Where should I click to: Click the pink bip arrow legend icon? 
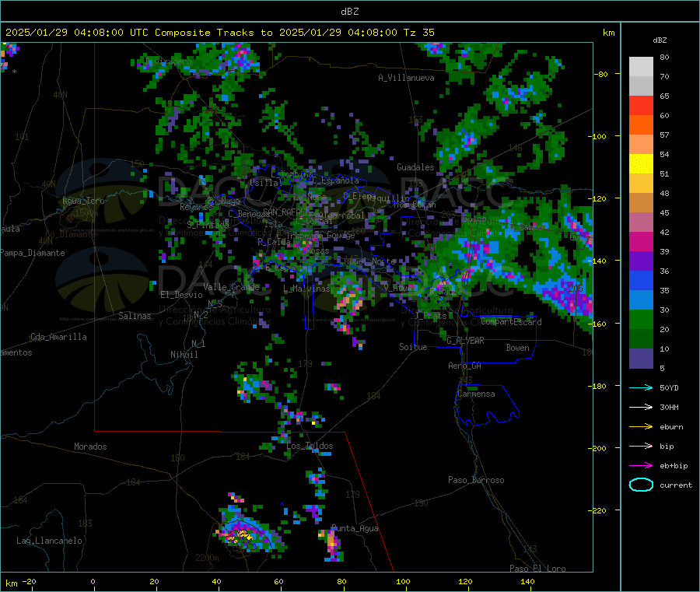click(641, 446)
